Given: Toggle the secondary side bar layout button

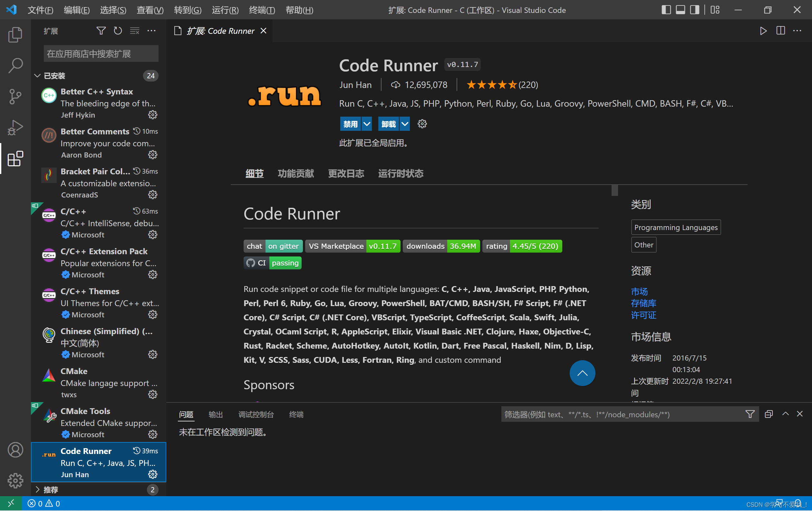Looking at the screenshot, I should click(x=695, y=10).
